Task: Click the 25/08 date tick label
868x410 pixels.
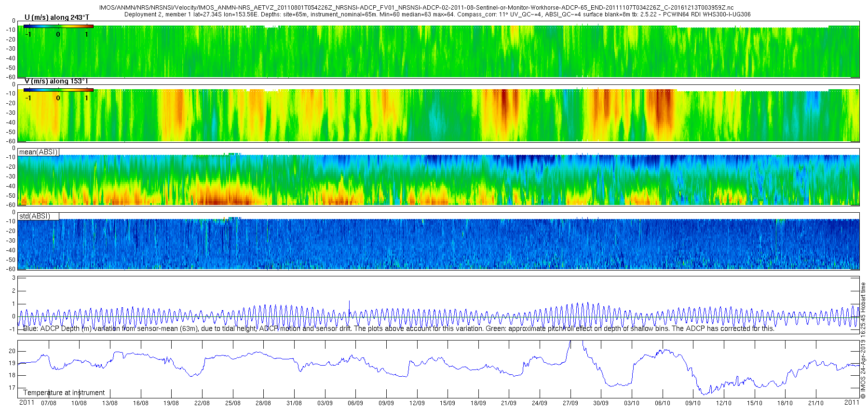Action: [x=233, y=403]
